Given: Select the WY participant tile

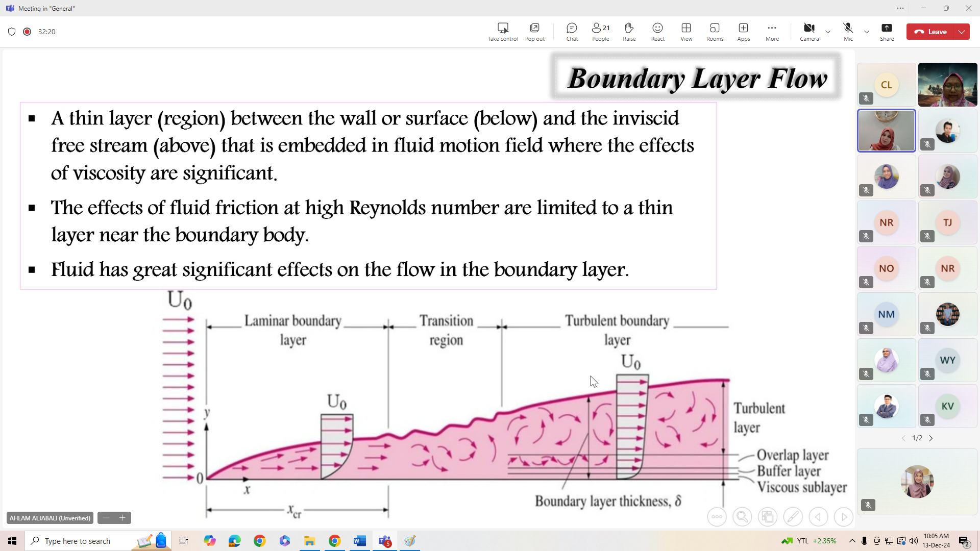Looking at the screenshot, I should coord(948,360).
